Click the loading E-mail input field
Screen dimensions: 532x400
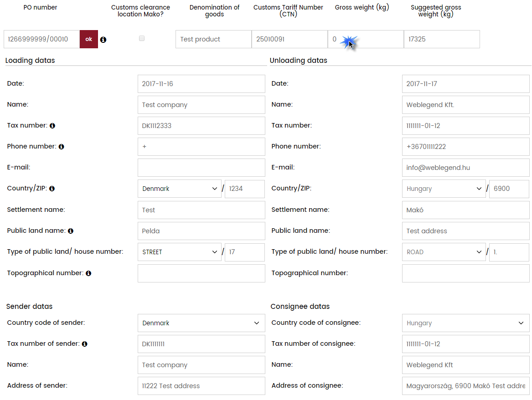pyautogui.click(x=201, y=168)
